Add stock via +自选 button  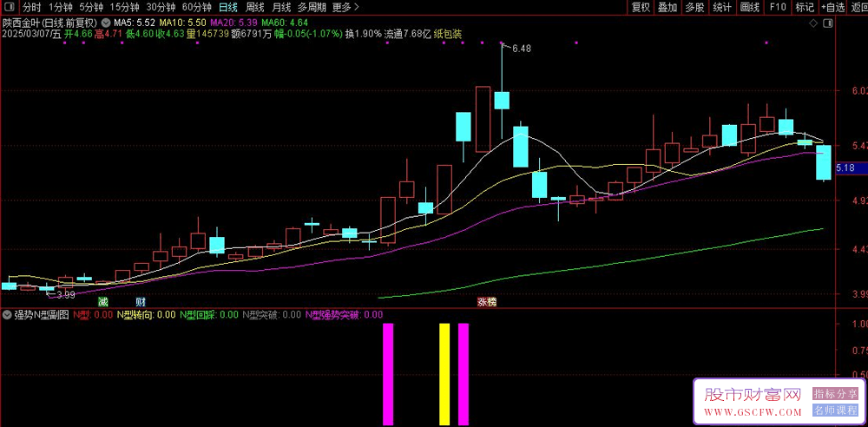coord(833,7)
